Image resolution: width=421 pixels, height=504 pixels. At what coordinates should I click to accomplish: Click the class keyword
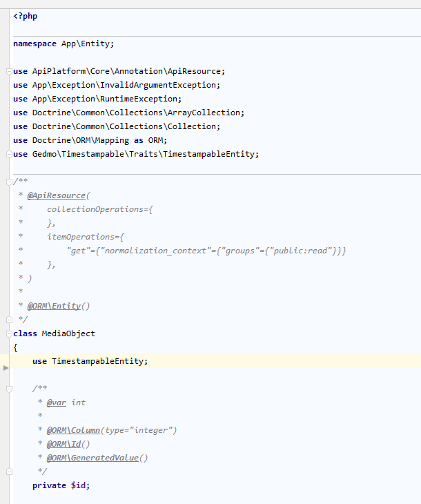pos(25,333)
